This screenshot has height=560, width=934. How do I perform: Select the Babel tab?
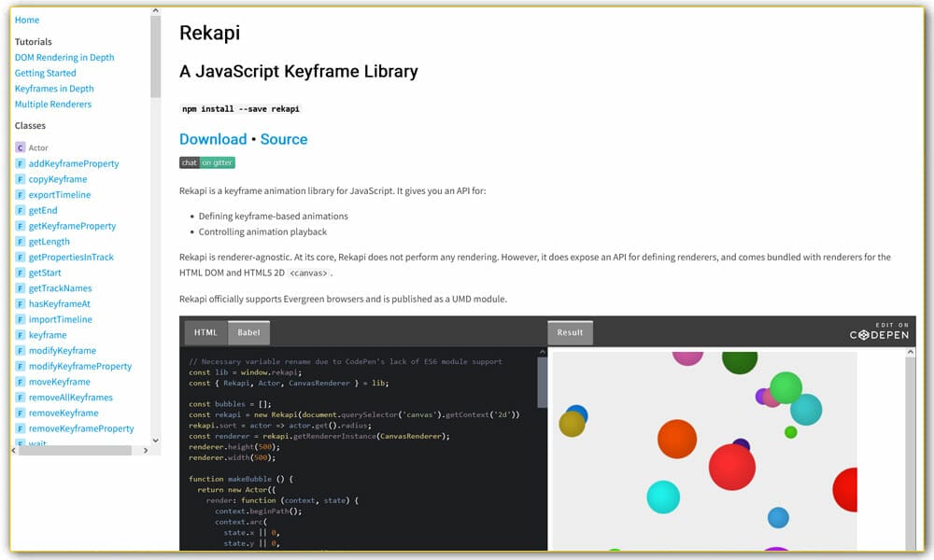(248, 332)
